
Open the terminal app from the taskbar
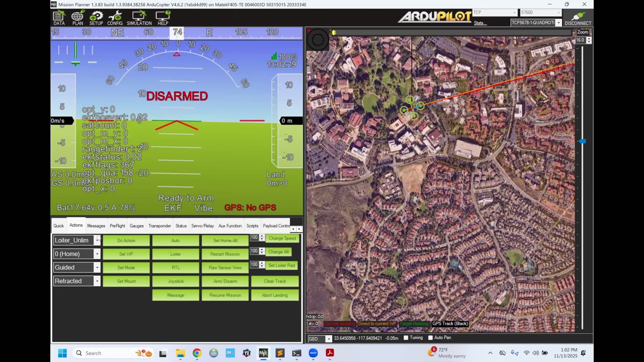[296, 353]
